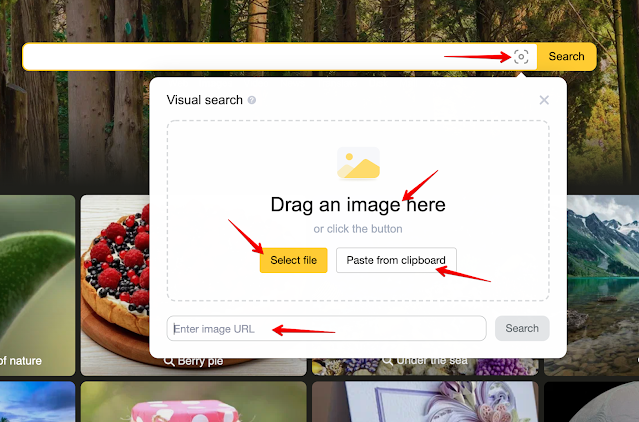Click the yellow Search button in top bar
This screenshot has height=422, width=639.
pos(566,57)
